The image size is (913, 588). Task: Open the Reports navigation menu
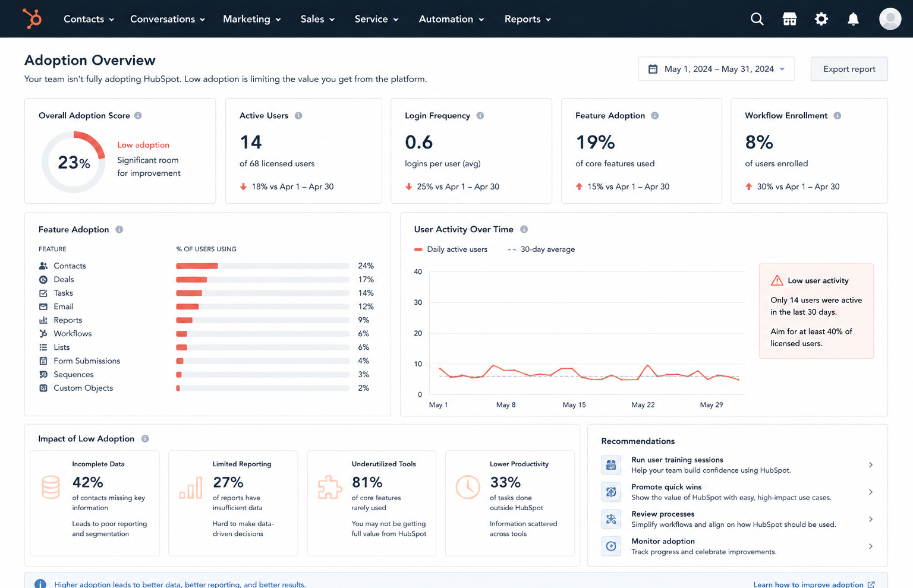click(528, 19)
